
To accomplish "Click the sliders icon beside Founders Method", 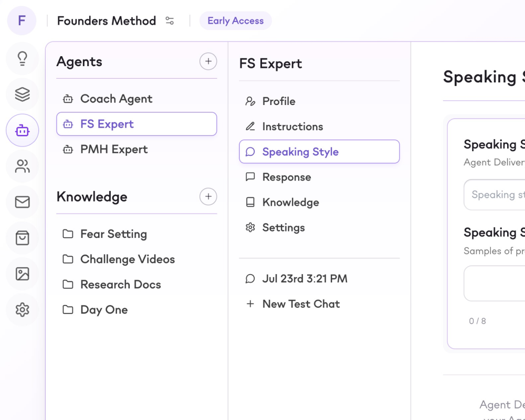I will click(170, 21).
